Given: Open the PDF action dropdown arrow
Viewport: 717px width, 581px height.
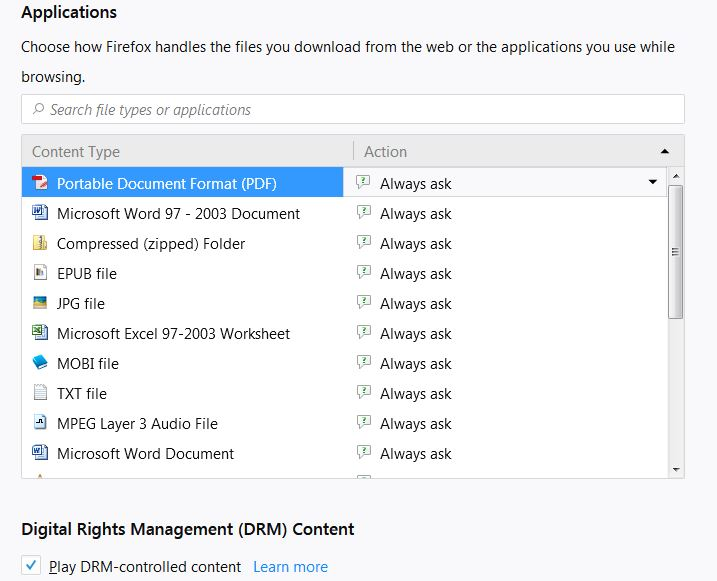Looking at the screenshot, I should click(x=653, y=182).
